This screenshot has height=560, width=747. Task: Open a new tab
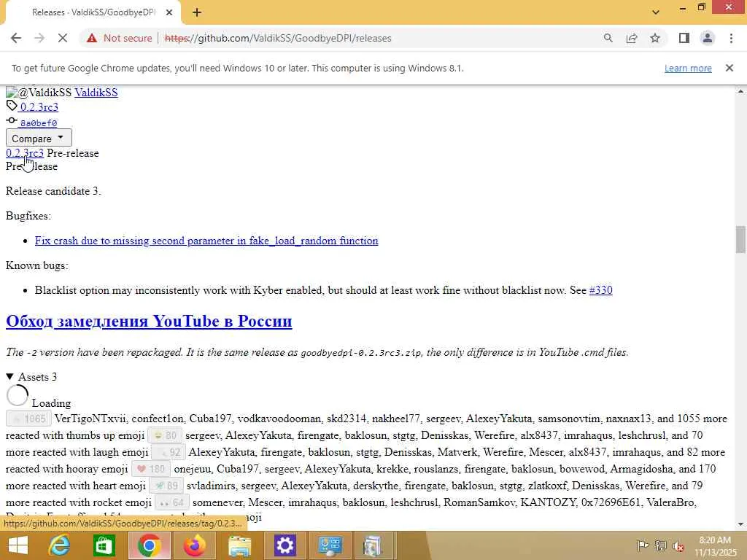197,12
